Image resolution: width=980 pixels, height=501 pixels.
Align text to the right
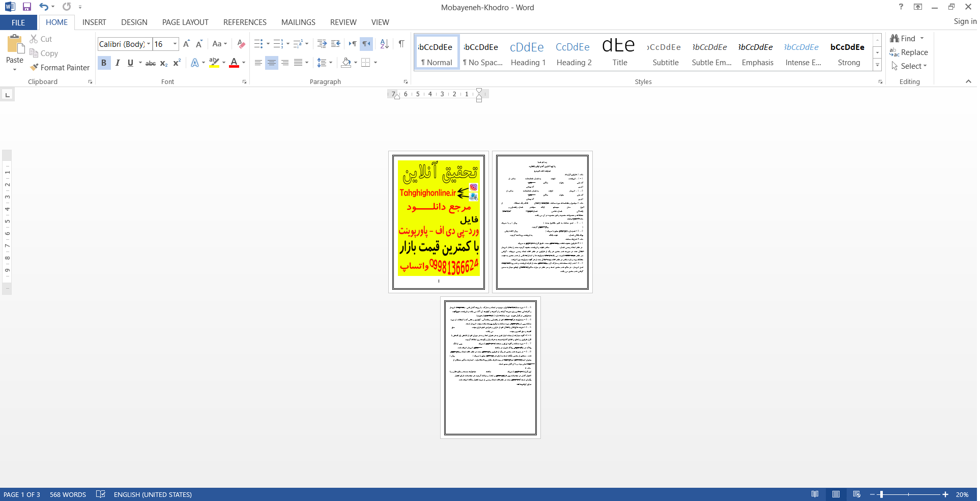pos(285,63)
